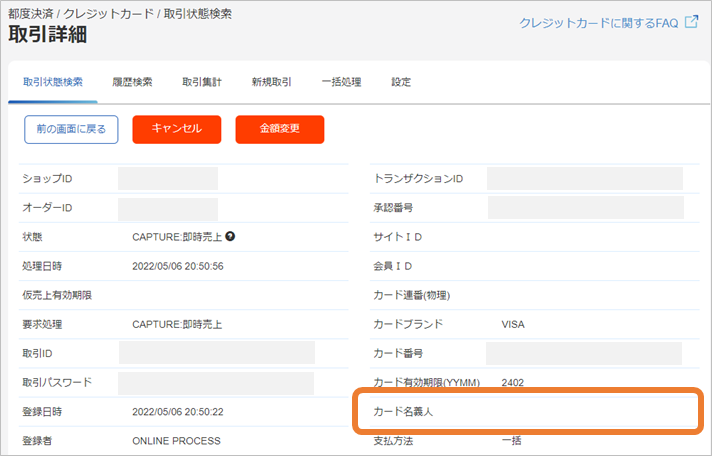Click the masked ショップID value field
712x456 pixels.
click(168, 178)
